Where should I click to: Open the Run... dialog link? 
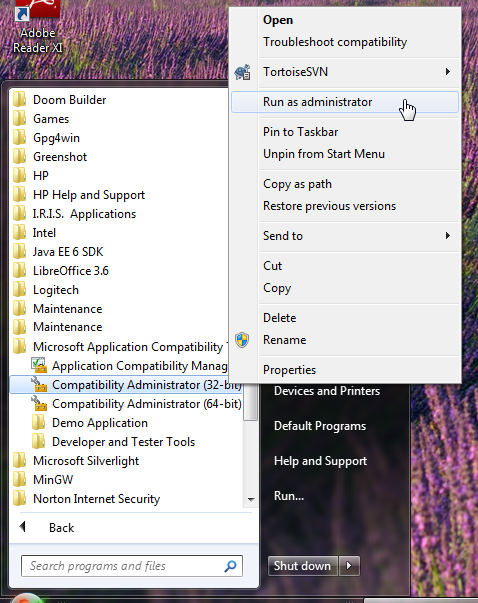tap(289, 496)
